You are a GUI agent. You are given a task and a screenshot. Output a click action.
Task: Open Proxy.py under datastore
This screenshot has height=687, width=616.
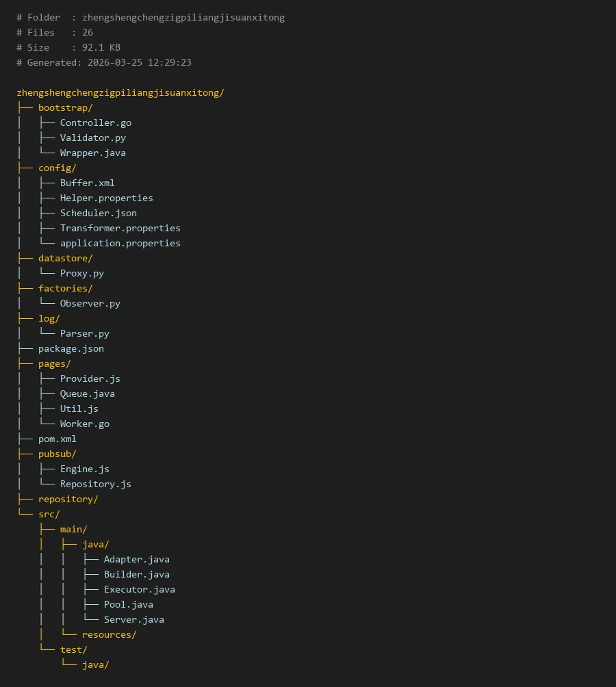(81, 273)
